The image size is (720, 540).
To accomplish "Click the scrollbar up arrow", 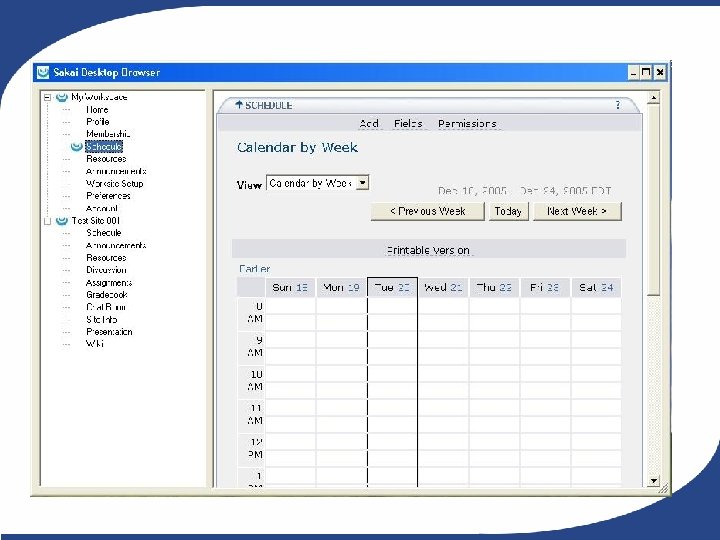I will (653, 97).
